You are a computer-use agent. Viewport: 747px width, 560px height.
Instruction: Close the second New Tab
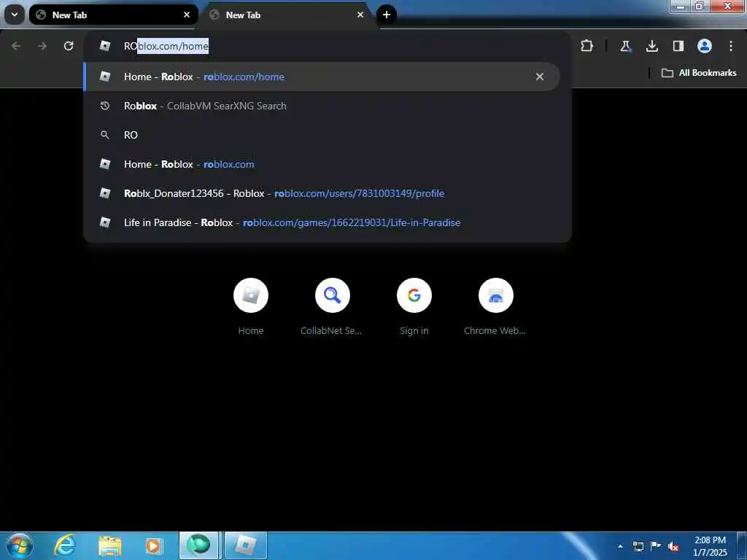pyautogui.click(x=360, y=15)
